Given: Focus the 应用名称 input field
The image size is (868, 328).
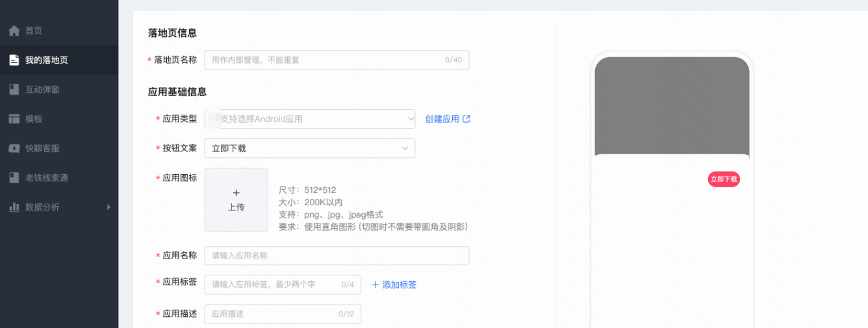Looking at the screenshot, I should (337, 255).
